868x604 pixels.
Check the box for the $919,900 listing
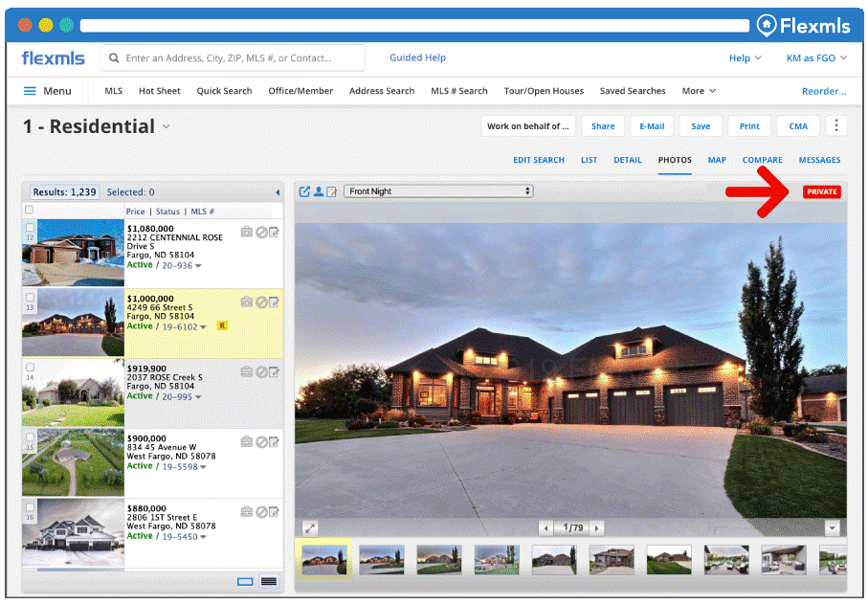[x=31, y=367]
